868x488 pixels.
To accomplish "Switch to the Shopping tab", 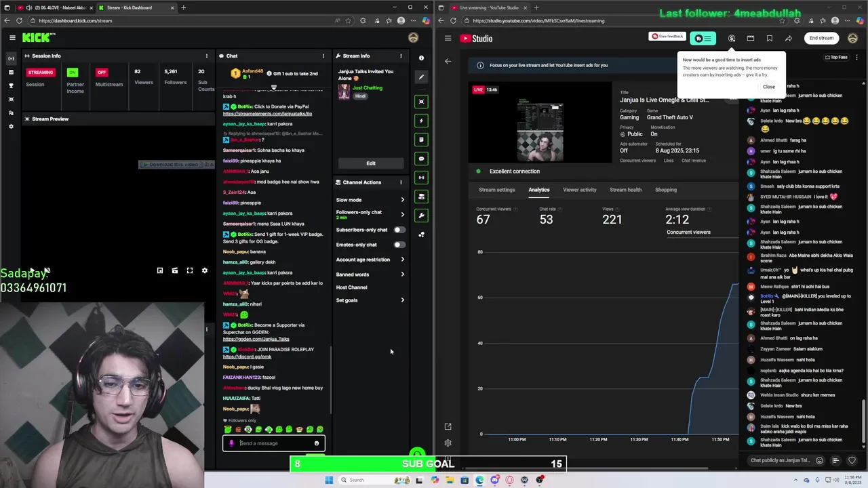I will [666, 190].
